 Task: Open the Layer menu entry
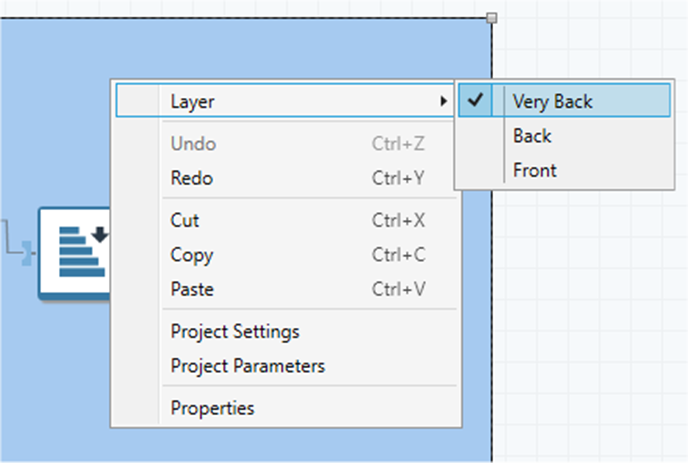click(192, 101)
